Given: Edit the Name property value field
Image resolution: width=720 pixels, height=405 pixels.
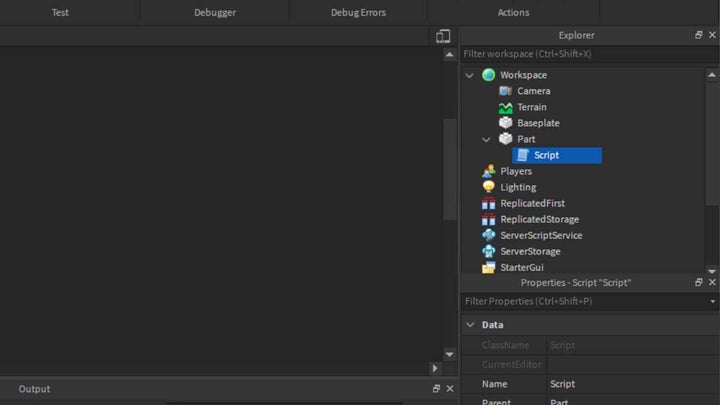Looking at the screenshot, I should pyautogui.click(x=630, y=384).
